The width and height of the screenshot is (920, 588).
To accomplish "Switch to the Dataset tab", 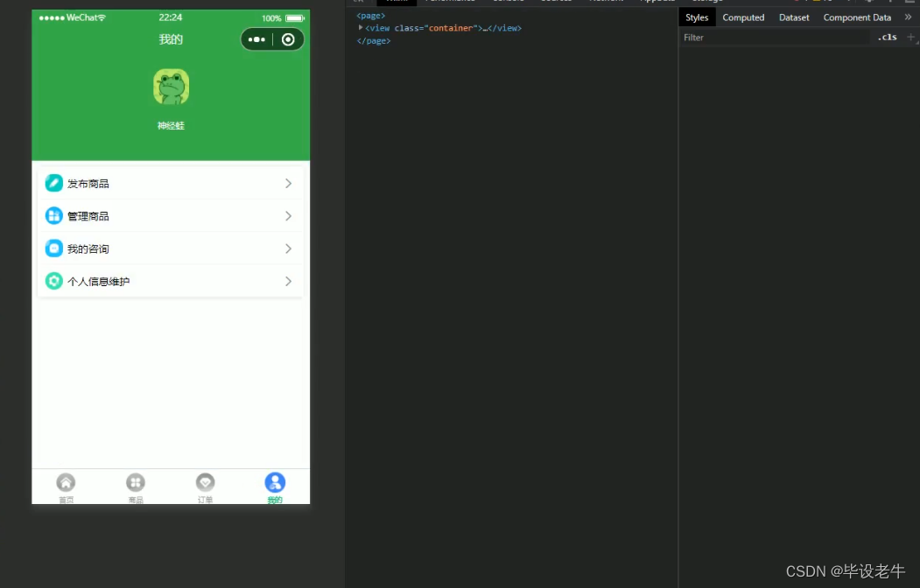I will (794, 17).
